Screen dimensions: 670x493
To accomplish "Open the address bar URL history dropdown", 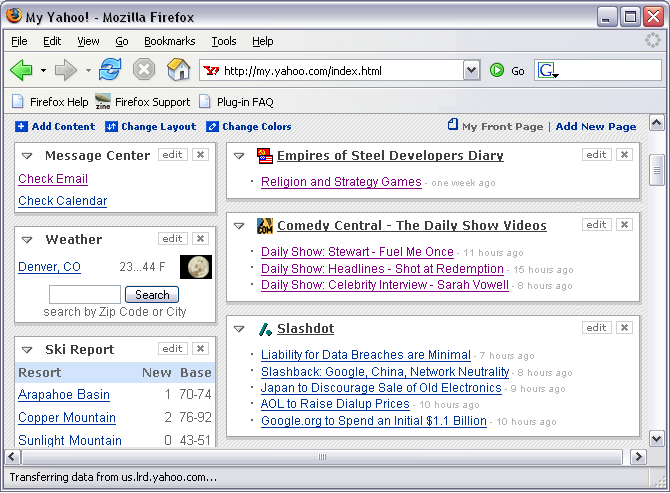I will pyautogui.click(x=471, y=70).
